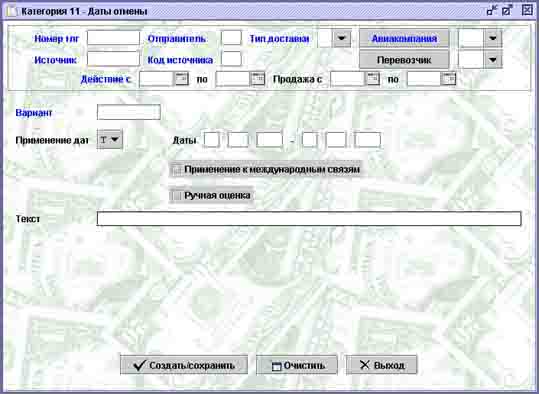Open the Авиакомпания code dropdown
This screenshot has height=394, width=539.
point(493,39)
